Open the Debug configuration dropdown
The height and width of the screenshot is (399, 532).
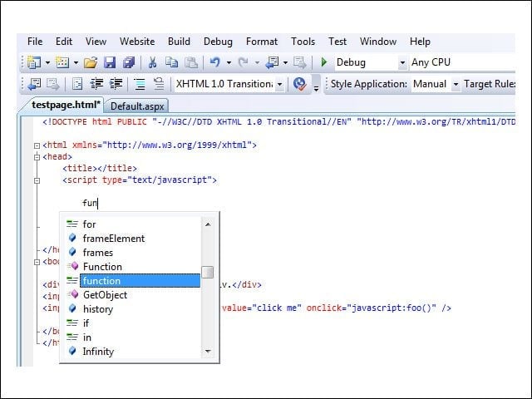coord(402,63)
